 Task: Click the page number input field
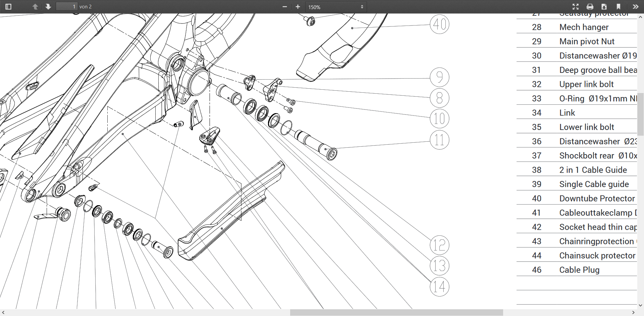[67, 7]
